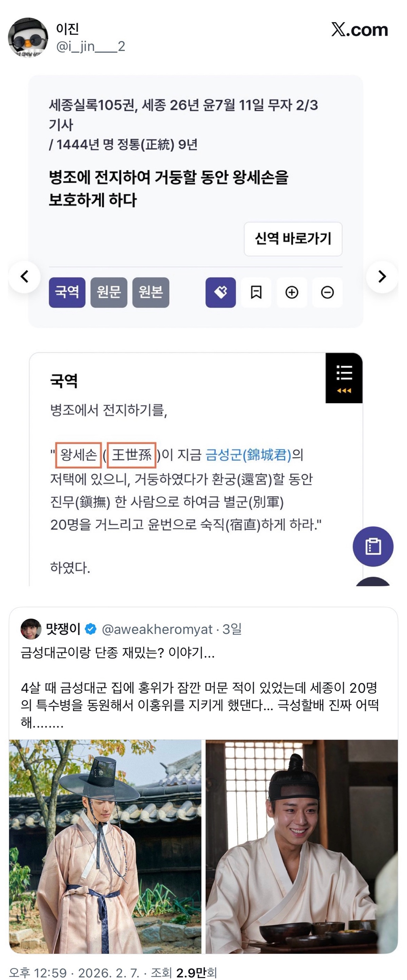Open 이진 profile avatar
This screenshot has height=980, width=407.
(28, 37)
